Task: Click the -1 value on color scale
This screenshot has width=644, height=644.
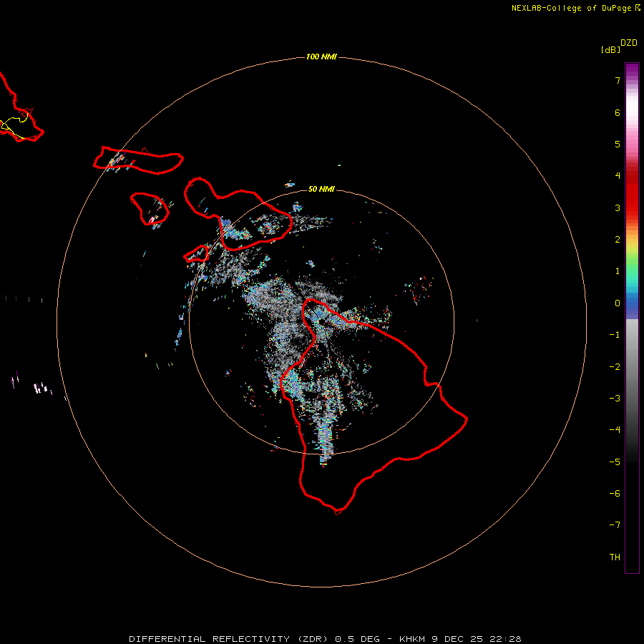Action: [615, 335]
